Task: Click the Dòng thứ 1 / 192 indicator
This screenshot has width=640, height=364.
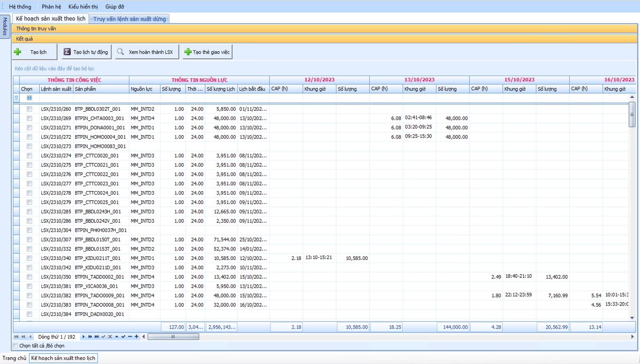Action: coord(57,337)
